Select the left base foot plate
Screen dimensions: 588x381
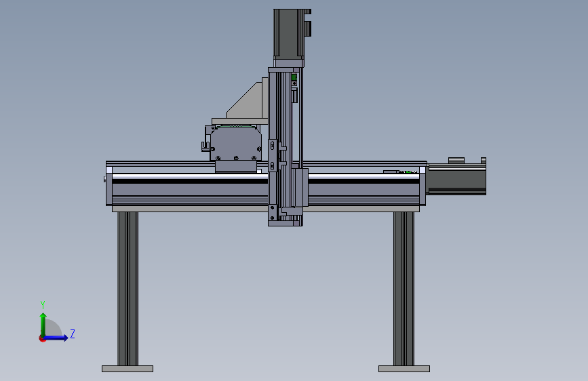pos(128,369)
